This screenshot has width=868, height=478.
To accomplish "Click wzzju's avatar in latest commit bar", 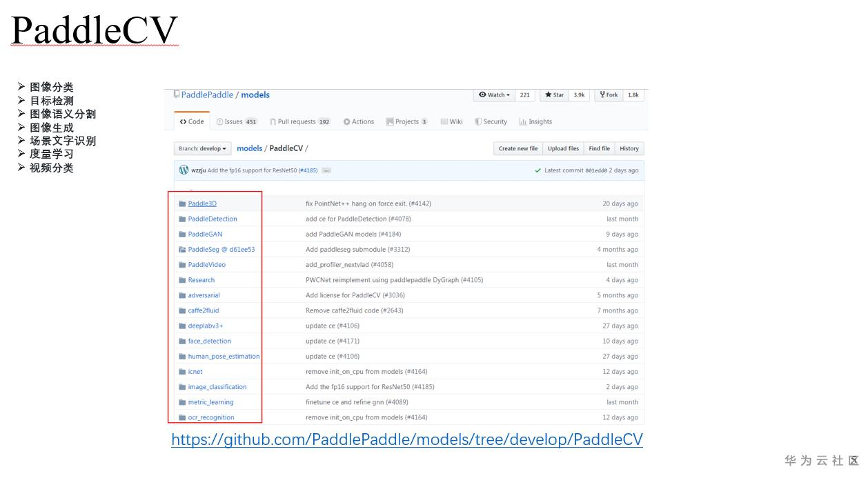I will click(x=184, y=170).
